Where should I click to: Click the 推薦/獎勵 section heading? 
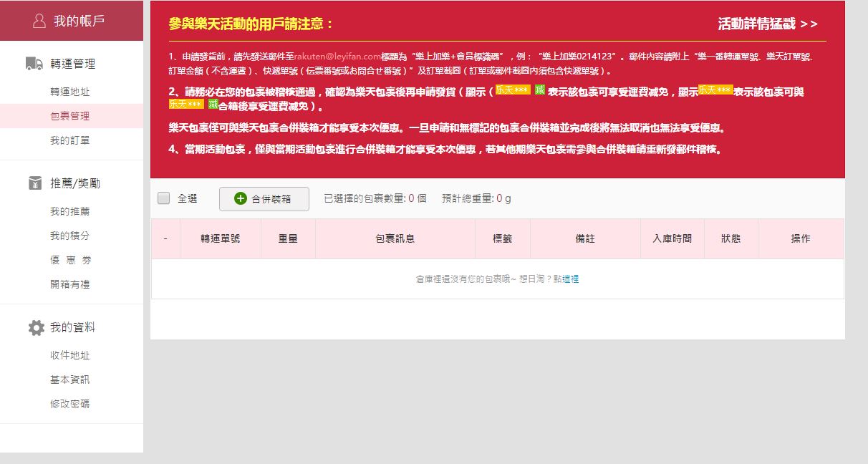tap(75, 183)
